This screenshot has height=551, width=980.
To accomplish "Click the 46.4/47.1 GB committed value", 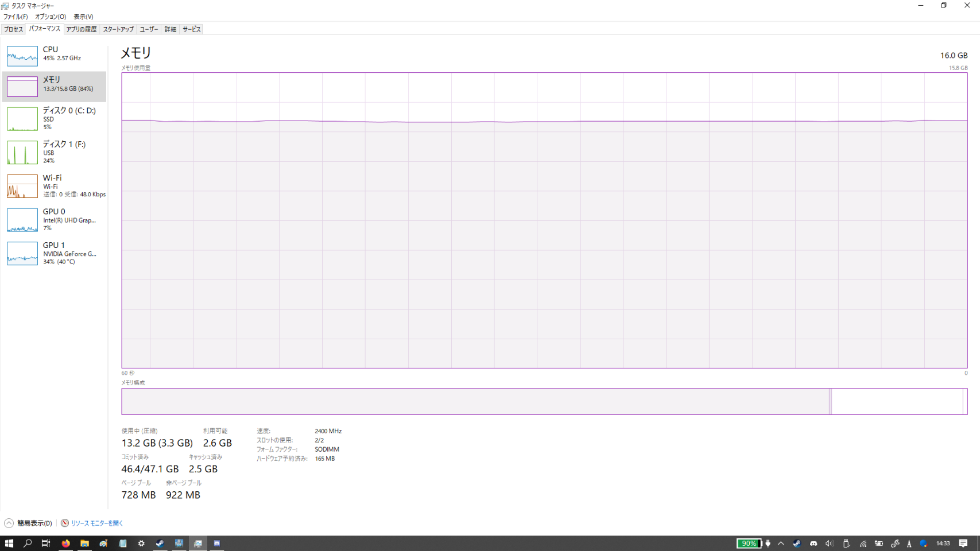I will pyautogui.click(x=150, y=469).
